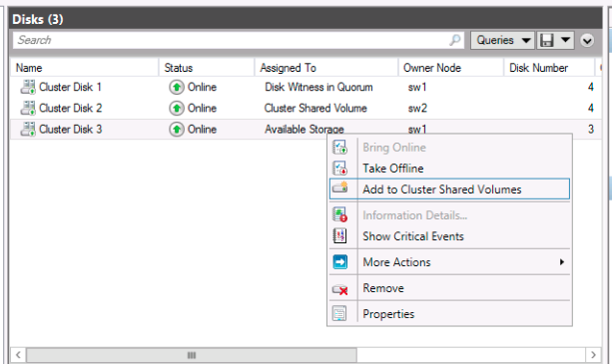The width and height of the screenshot is (612, 364).
Task: Click the Search input field
Action: (x=239, y=40)
